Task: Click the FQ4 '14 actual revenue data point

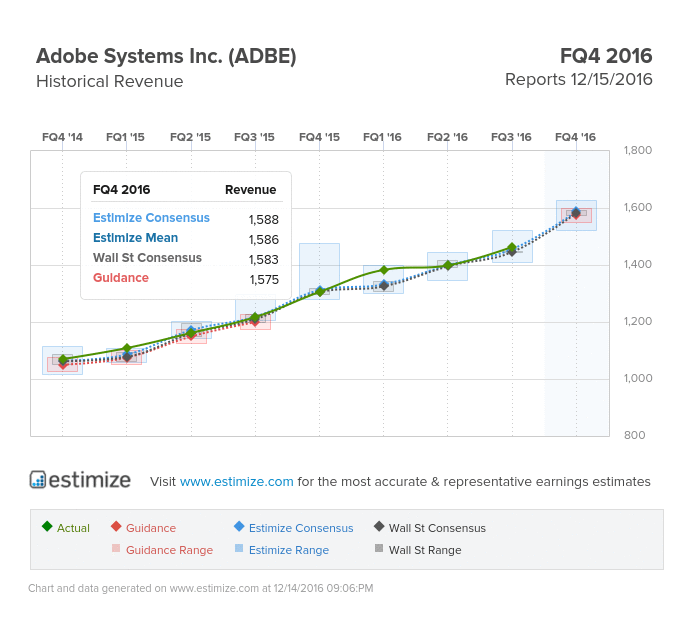Action: (x=62, y=360)
